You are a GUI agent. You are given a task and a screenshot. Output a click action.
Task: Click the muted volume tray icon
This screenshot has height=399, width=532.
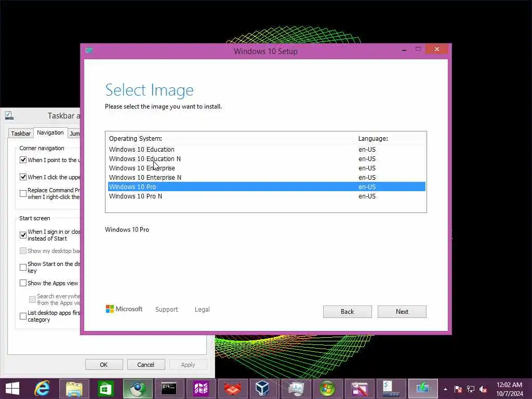click(483, 389)
